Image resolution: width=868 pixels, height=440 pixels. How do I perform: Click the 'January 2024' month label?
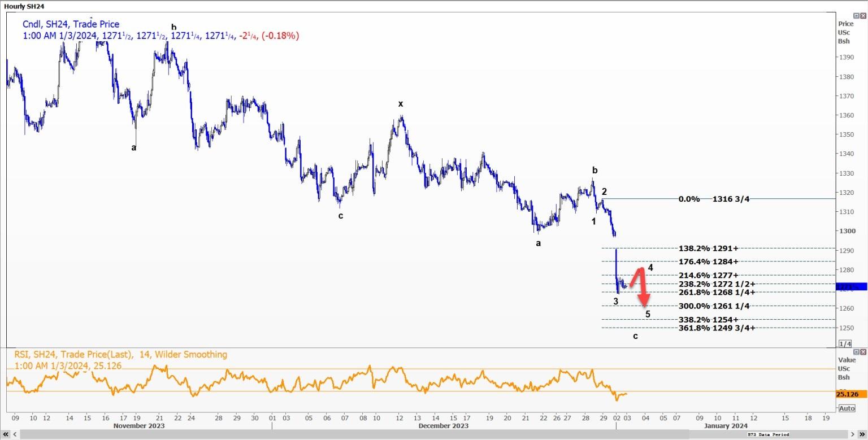726,425
